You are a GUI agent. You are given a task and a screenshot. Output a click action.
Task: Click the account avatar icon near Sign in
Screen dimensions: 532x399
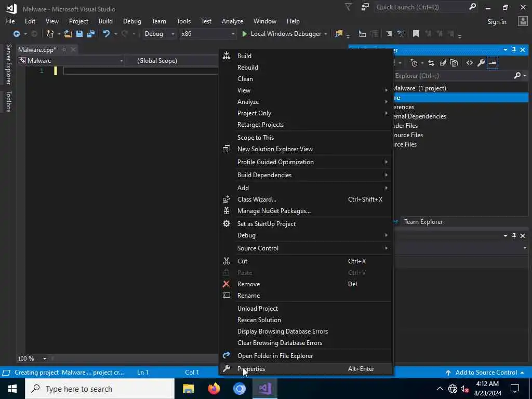pos(523,21)
